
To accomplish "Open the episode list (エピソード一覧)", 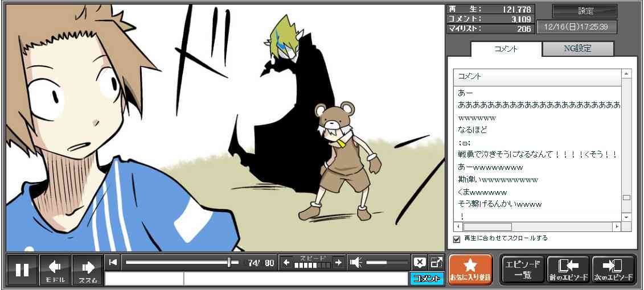I will [x=522, y=270].
